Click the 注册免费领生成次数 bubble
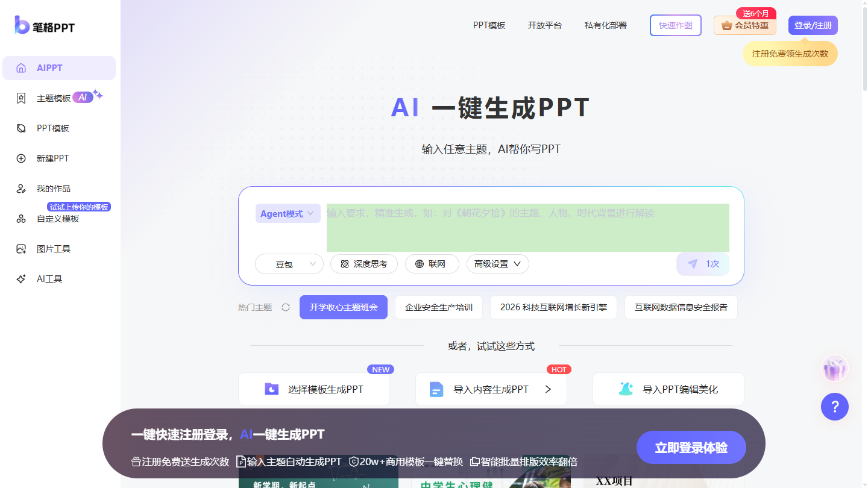Image resolution: width=868 pixels, height=488 pixels. point(790,54)
